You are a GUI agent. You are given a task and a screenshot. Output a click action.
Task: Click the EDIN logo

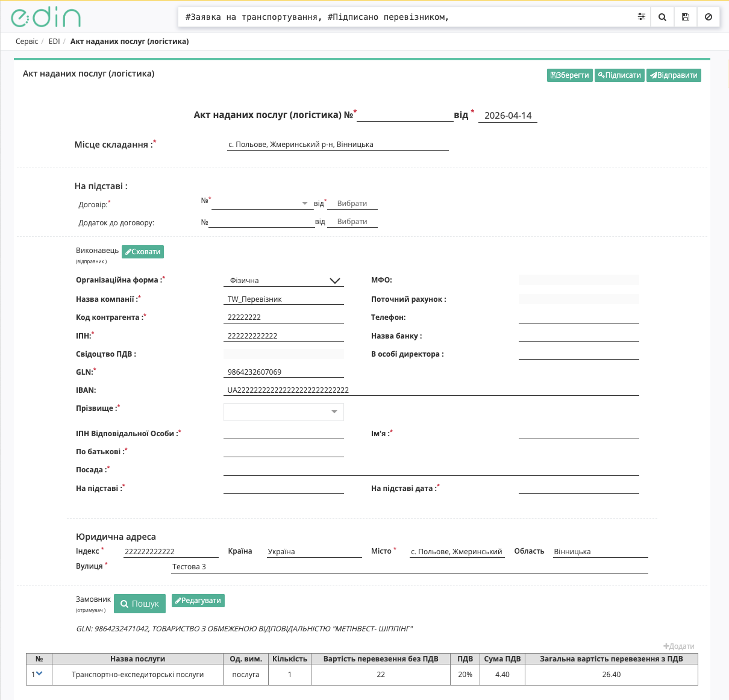46,17
